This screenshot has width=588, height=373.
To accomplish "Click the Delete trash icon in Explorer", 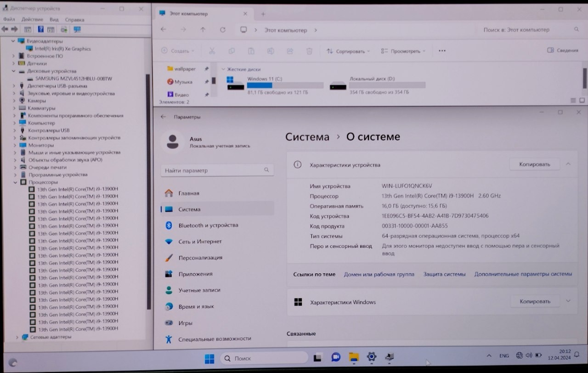I will (310, 51).
